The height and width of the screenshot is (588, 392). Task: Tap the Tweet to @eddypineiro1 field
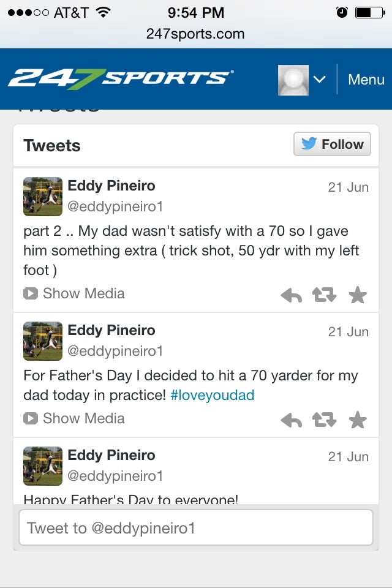click(x=196, y=528)
